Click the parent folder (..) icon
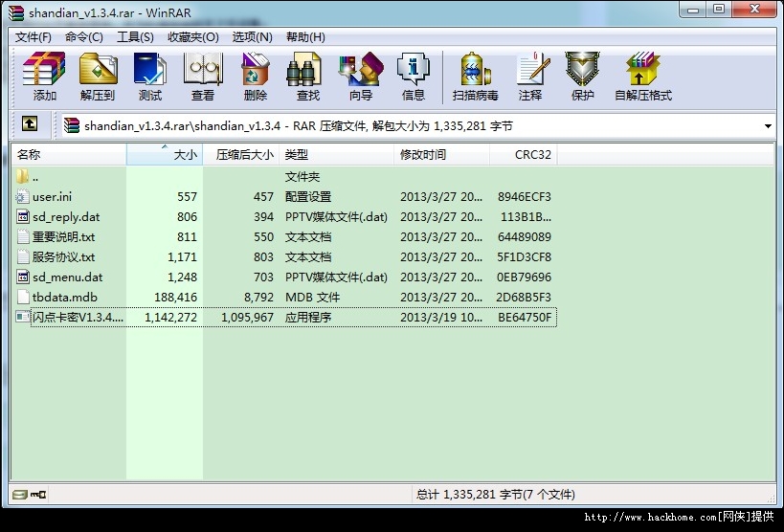The width and height of the screenshot is (784, 532). click(x=23, y=176)
